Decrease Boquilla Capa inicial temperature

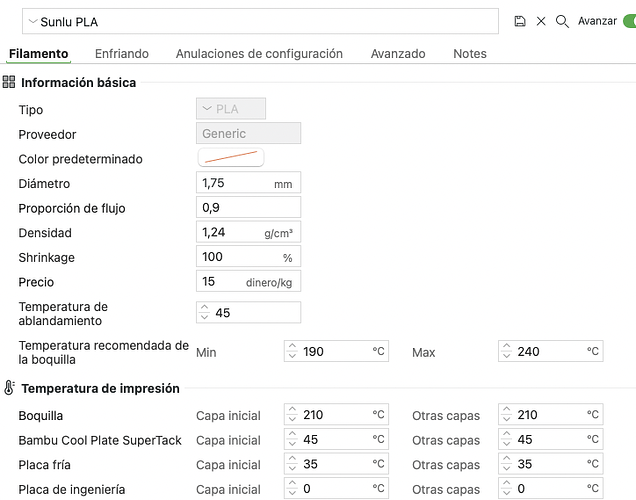coord(292,419)
